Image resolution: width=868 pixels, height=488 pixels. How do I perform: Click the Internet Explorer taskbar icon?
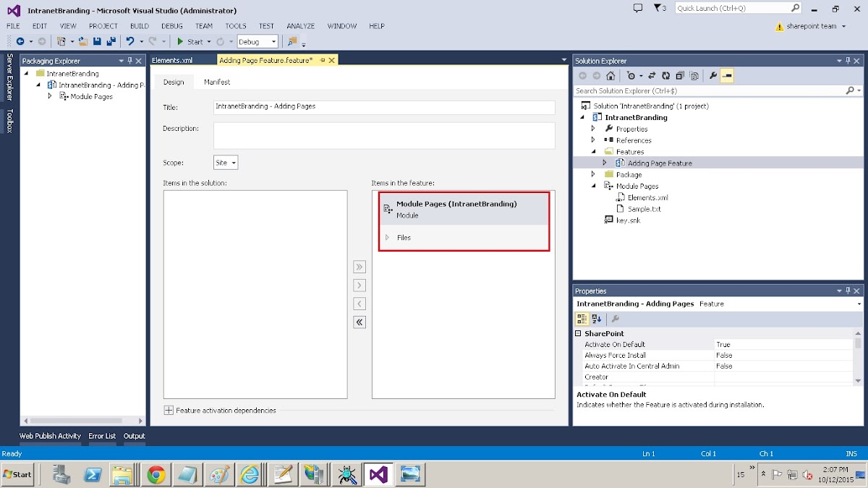click(x=250, y=474)
